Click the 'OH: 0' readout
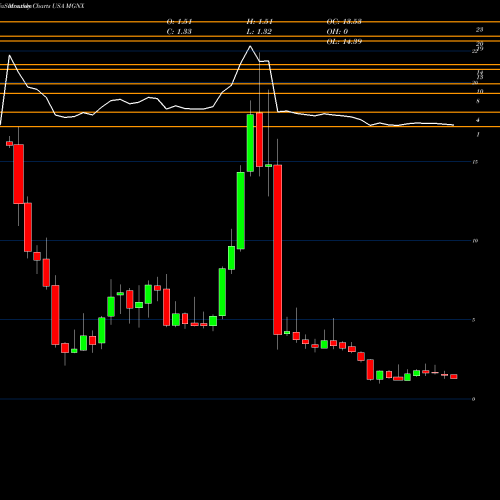Image resolution: width=500 pixels, height=500 pixels. point(337,32)
